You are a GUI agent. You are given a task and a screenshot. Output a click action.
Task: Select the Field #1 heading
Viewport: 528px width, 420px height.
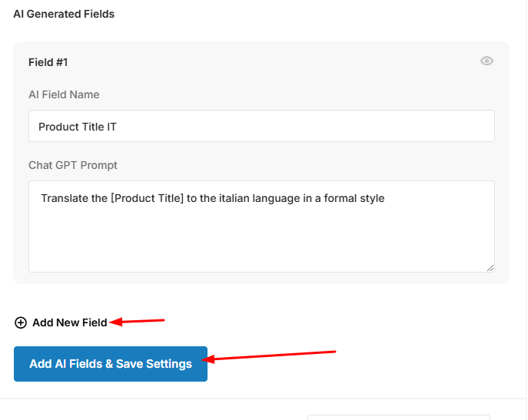pyautogui.click(x=48, y=62)
